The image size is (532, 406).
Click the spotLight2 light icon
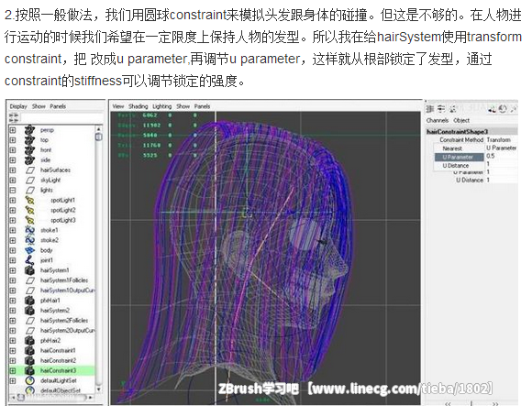coord(30,210)
